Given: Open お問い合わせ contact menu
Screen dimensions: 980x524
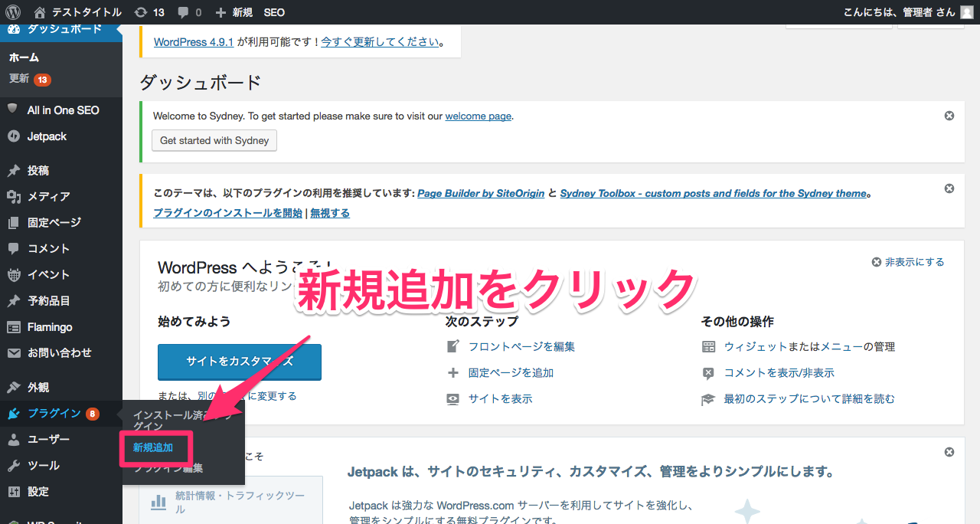Looking at the screenshot, I should tap(61, 352).
